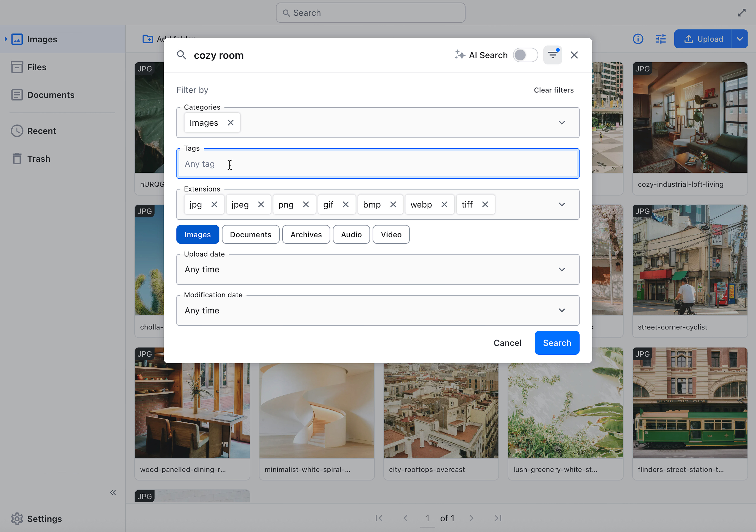This screenshot has height=532, width=756.
Task: Edit the cozy room search query
Action: [x=219, y=55]
